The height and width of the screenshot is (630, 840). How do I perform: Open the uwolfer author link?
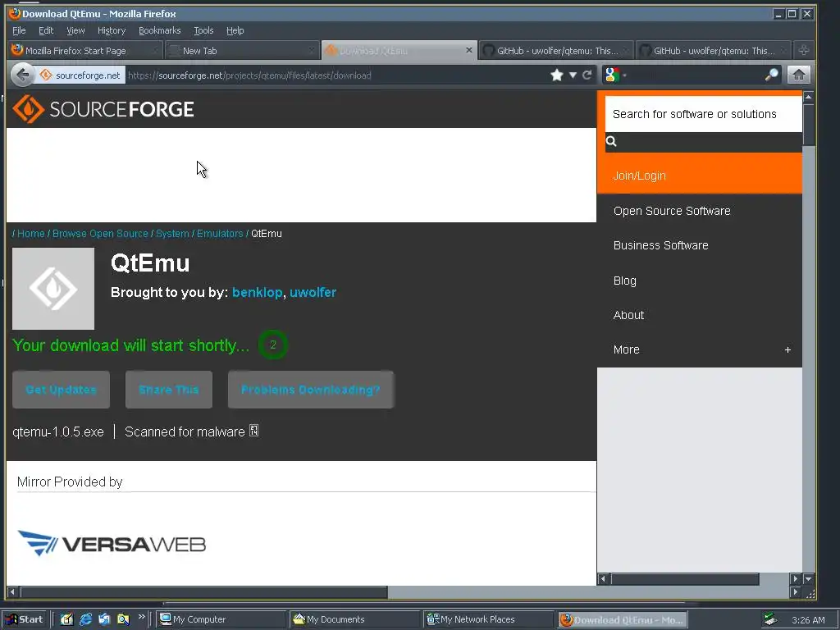pos(313,293)
